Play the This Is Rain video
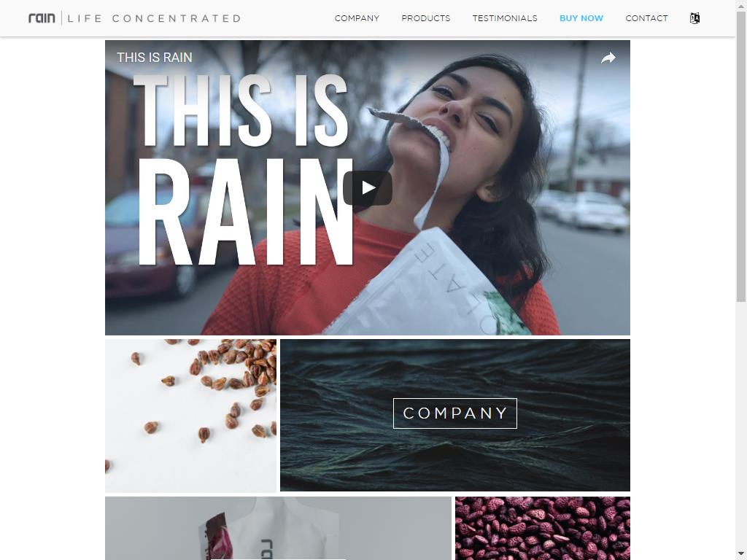This screenshot has width=747, height=560. coord(368,188)
